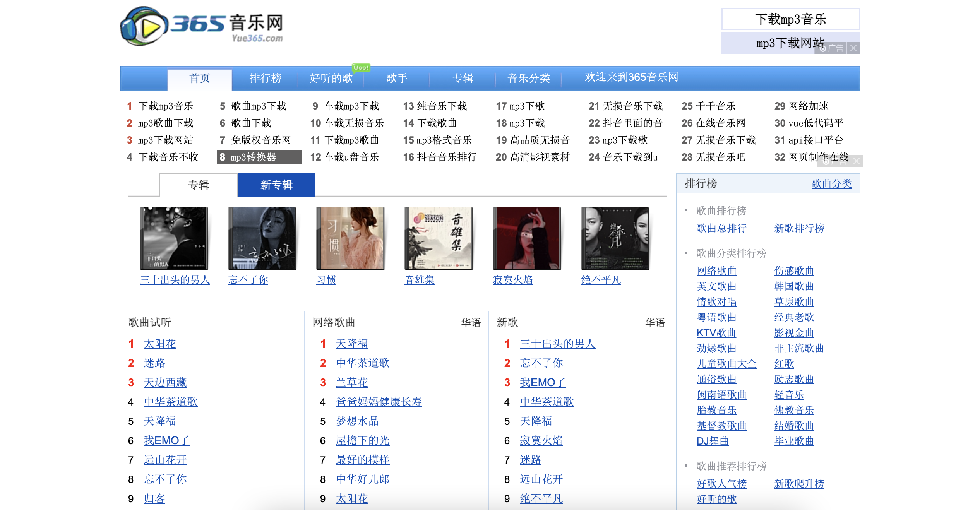Click the 习惯 album title link
This screenshot has width=980, height=510.
pyautogui.click(x=326, y=280)
